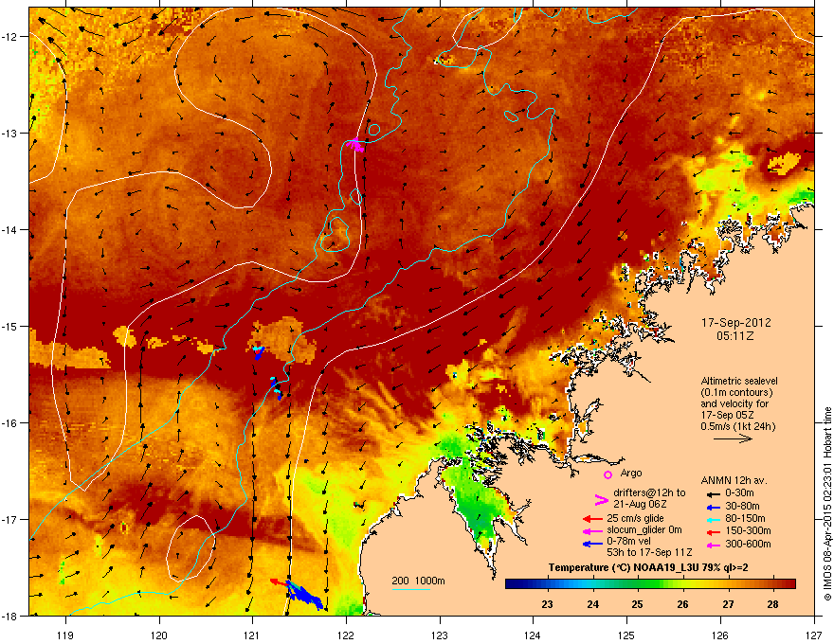834x644 pixels.
Task: Click the time label 05:11Z
Action: click(x=735, y=336)
